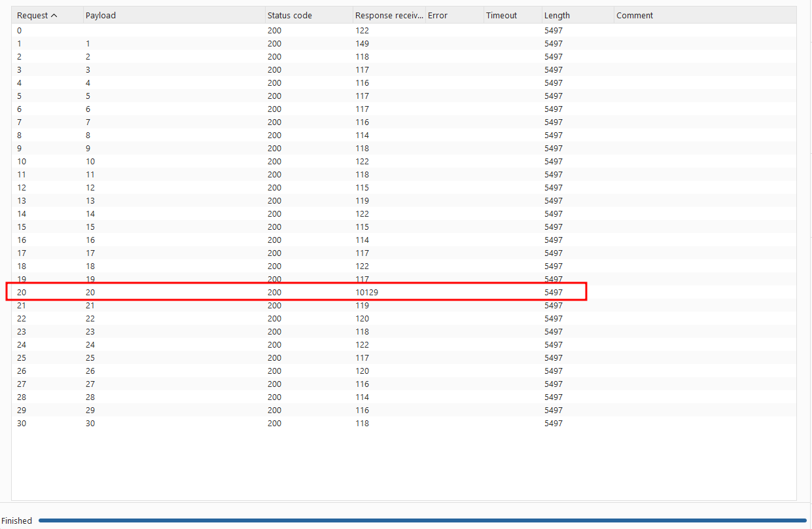Select the response time 149 cell
Viewport: 812px width, 529px height.
pyautogui.click(x=362, y=43)
